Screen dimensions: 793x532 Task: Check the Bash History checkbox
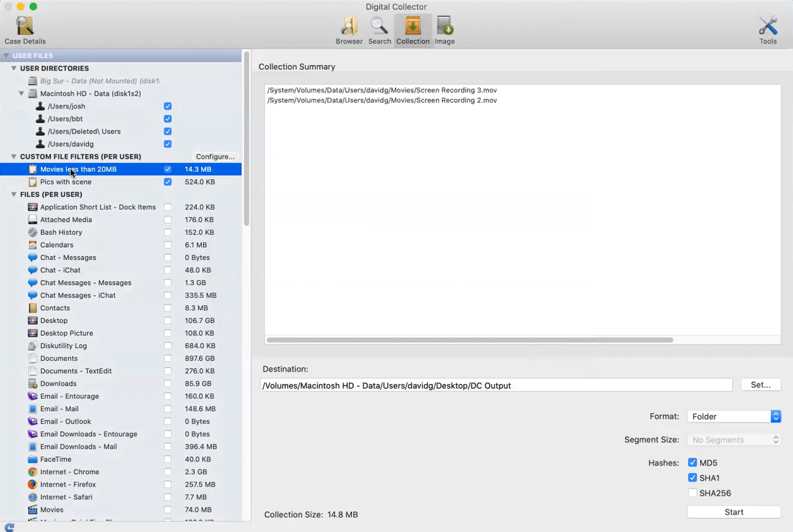coord(167,232)
